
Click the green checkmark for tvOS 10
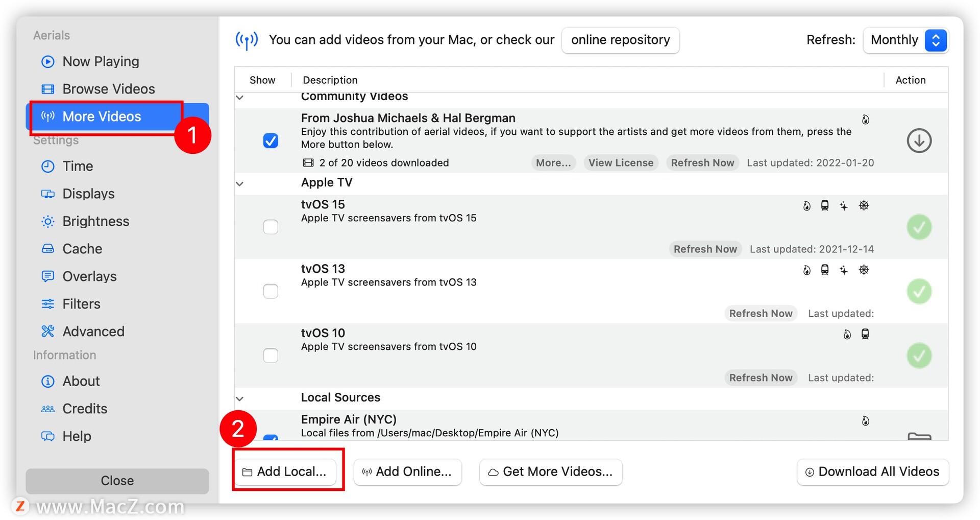pos(919,356)
